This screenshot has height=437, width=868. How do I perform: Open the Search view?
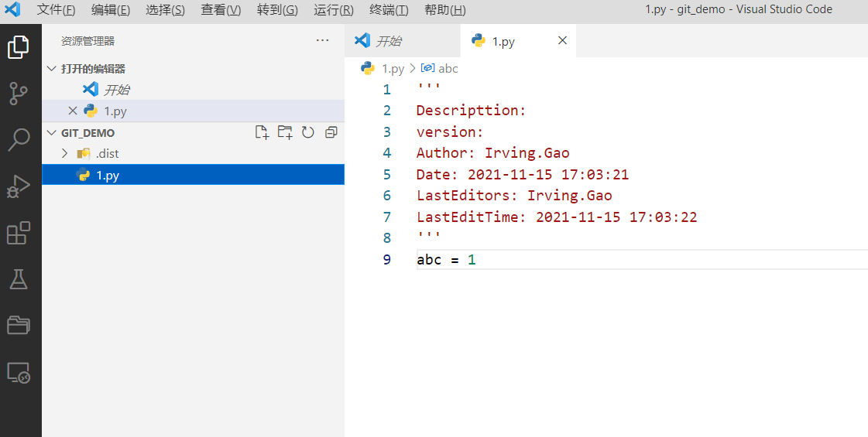pyautogui.click(x=19, y=140)
